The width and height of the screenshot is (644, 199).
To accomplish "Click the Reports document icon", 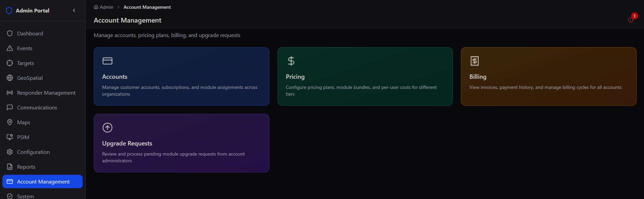I will click(x=10, y=167).
